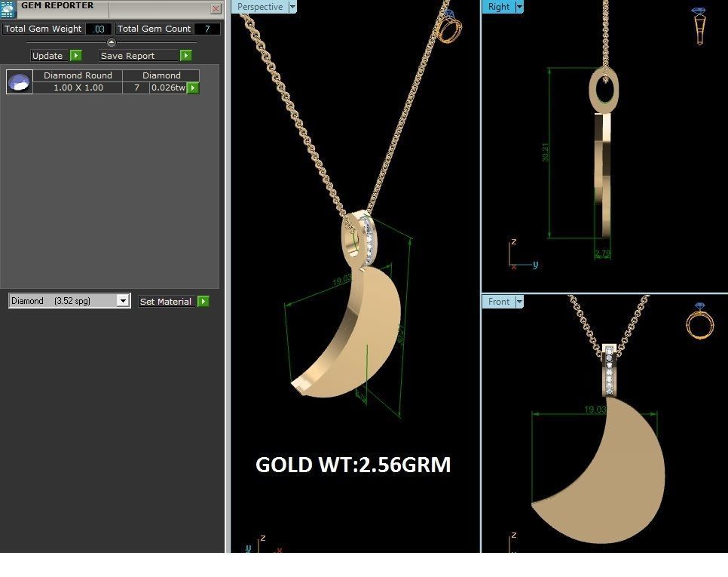This screenshot has height=577, width=728.
Task: Click the ring icon in Perspective viewport
Action: pos(449,26)
